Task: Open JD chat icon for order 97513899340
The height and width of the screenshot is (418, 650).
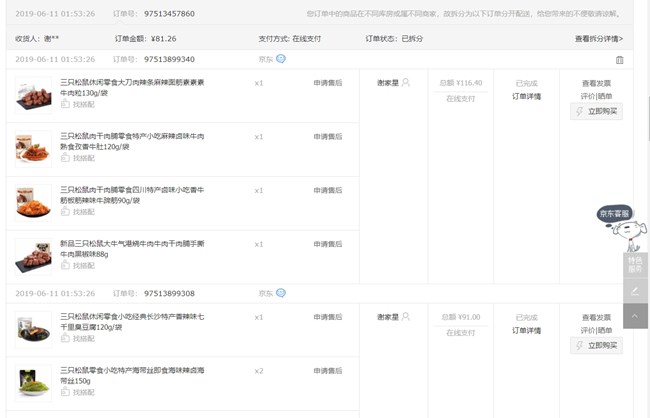Action: pos(281,59)
